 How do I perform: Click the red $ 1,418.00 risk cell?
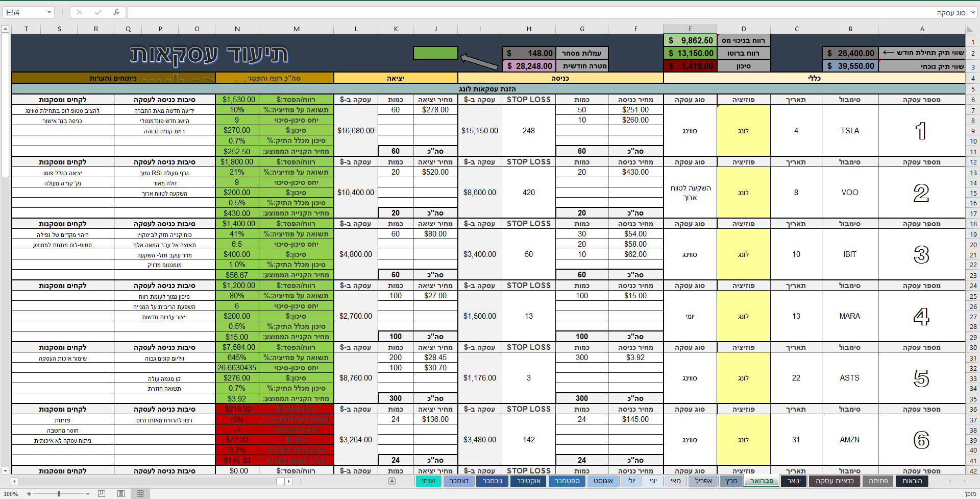click(x=690, y=66)
